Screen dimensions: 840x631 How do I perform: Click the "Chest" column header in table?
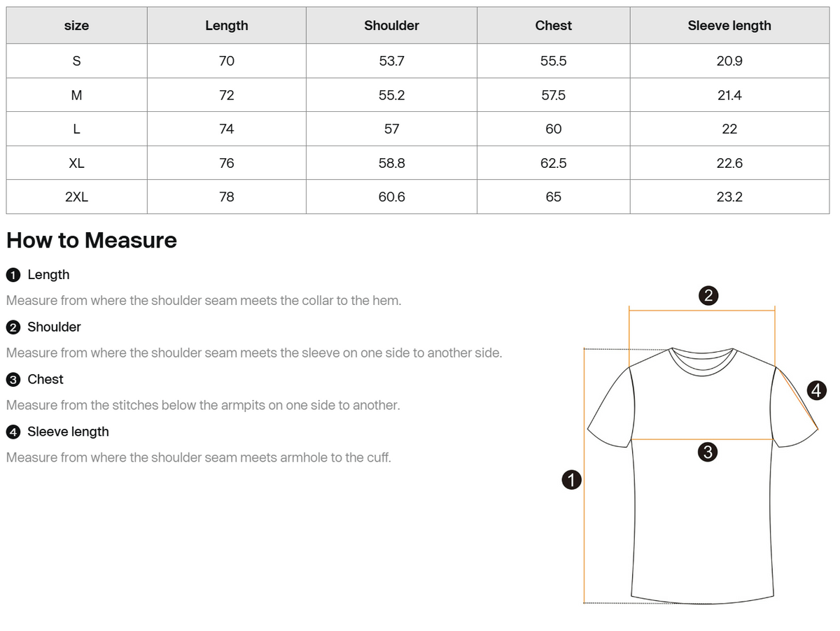click(x=553, y=26)
